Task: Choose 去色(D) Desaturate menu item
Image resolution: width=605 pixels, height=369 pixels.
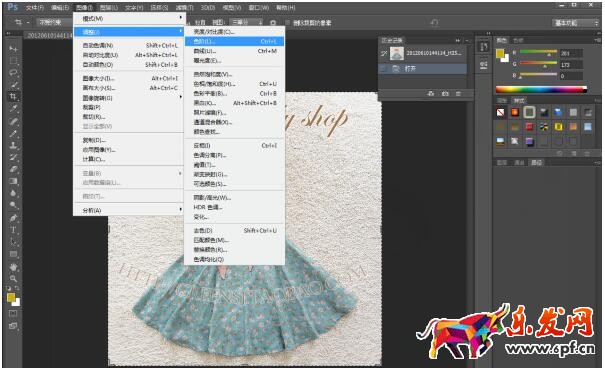Action: (235, 230)
